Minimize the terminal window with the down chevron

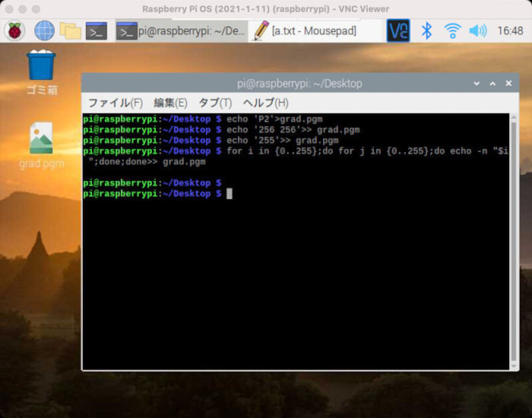[x=477, y=84]
